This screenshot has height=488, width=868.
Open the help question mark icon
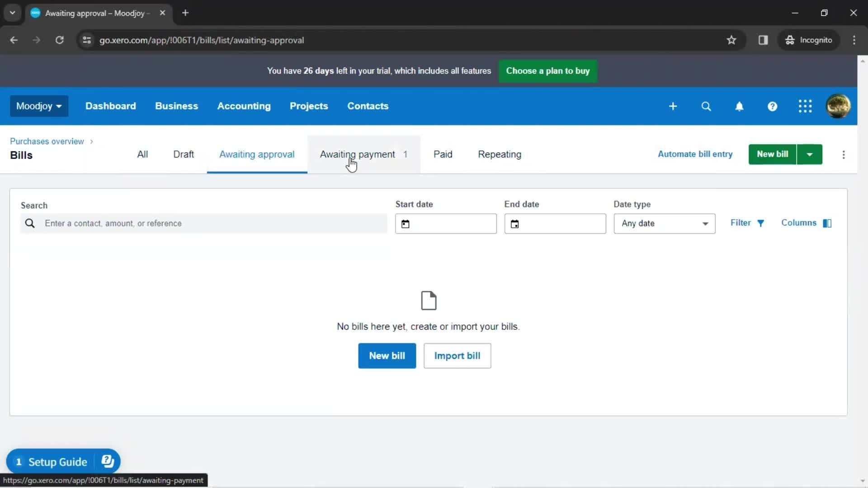772,106
